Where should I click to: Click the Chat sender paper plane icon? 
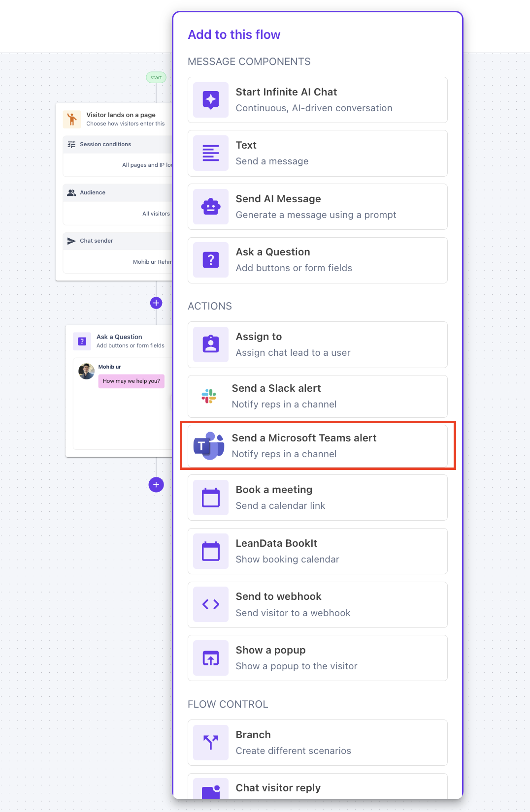(x=71, y=241)
